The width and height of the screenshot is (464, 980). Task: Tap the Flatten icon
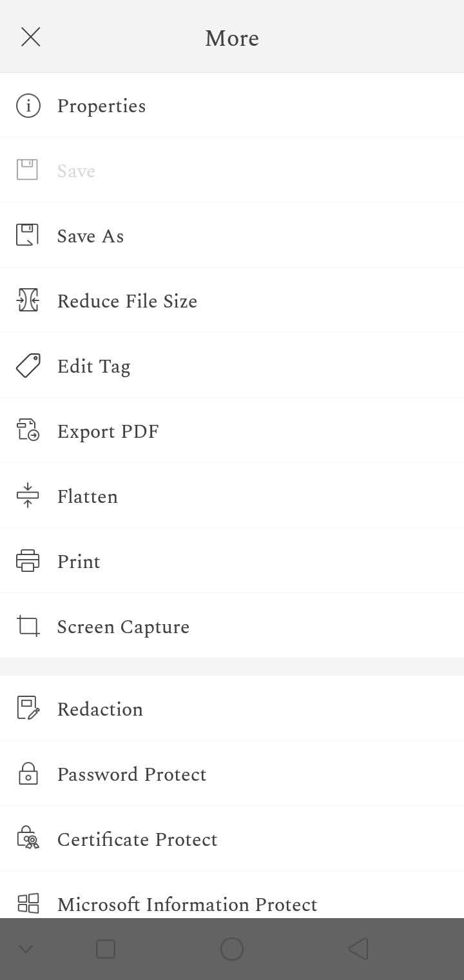[28, 496]
